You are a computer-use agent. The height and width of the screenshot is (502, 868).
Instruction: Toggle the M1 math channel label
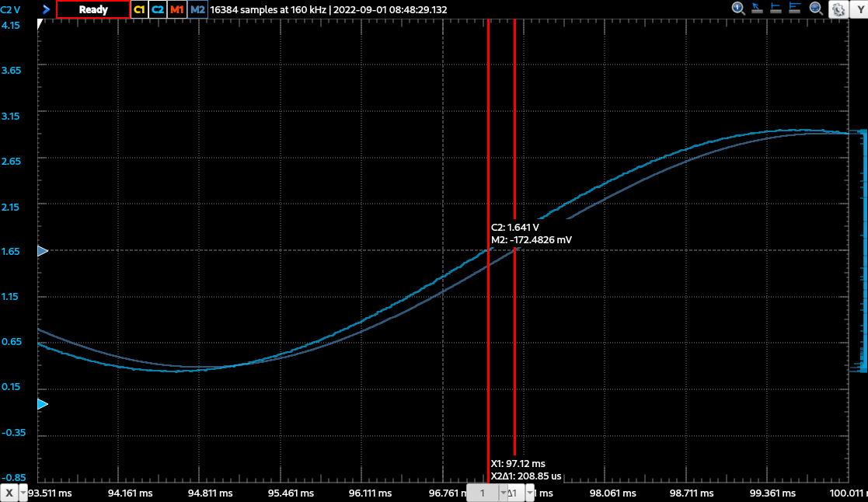(x=176, y=9)
